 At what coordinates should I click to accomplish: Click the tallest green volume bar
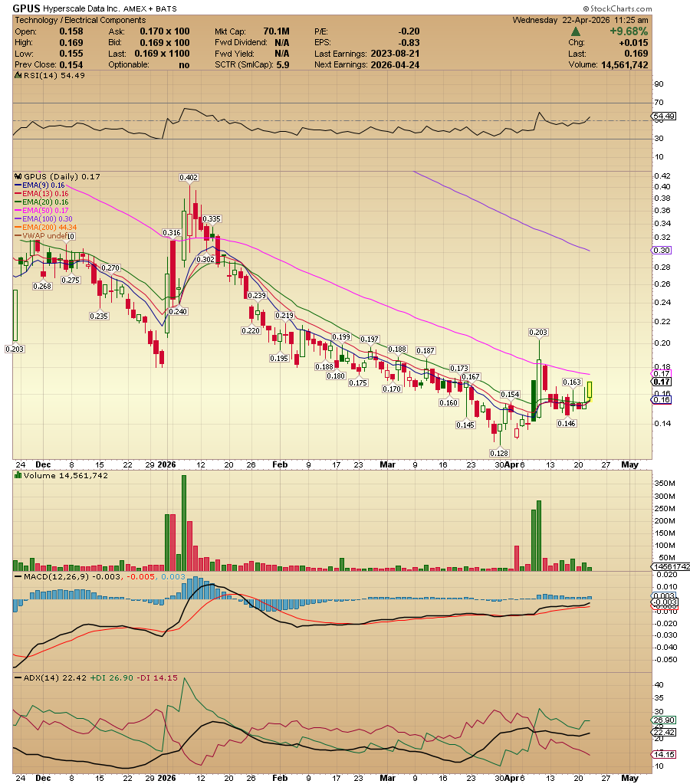pyautogui.click(x=184, y=523)
